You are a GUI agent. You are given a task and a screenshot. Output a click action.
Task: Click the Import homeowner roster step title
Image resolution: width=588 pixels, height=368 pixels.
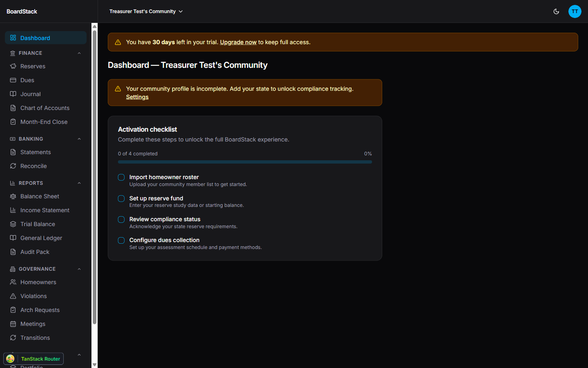coord(164,177)
